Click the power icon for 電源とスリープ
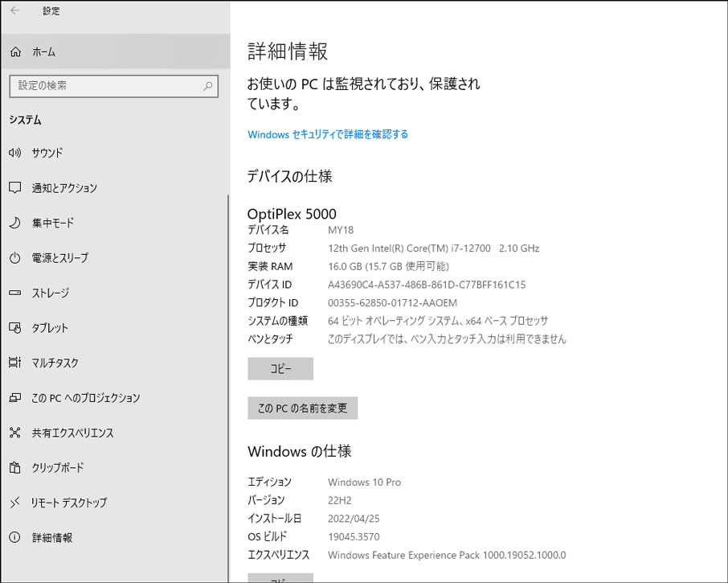This screenshot has height=583, width=728. coord(14,257)
